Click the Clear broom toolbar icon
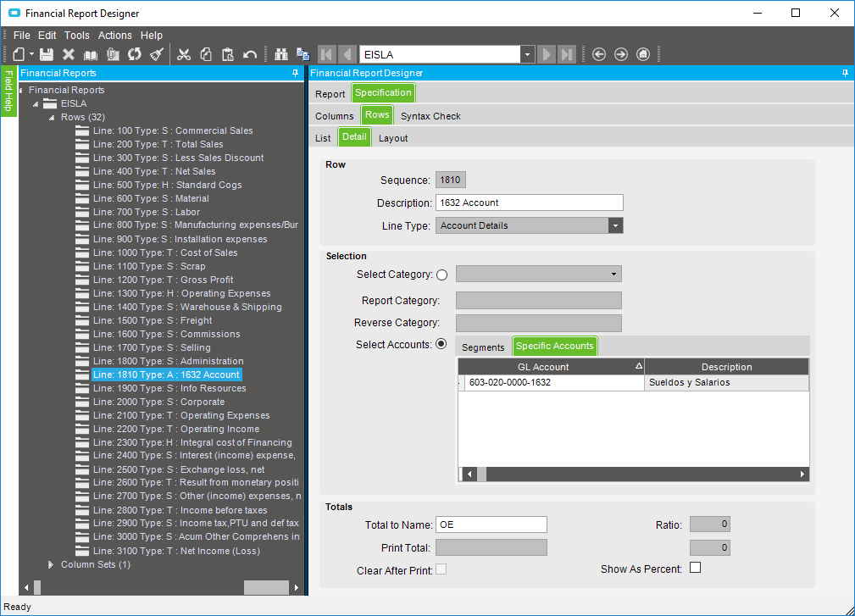The width and height of the screenshot is (855, 616). (157, 54)
